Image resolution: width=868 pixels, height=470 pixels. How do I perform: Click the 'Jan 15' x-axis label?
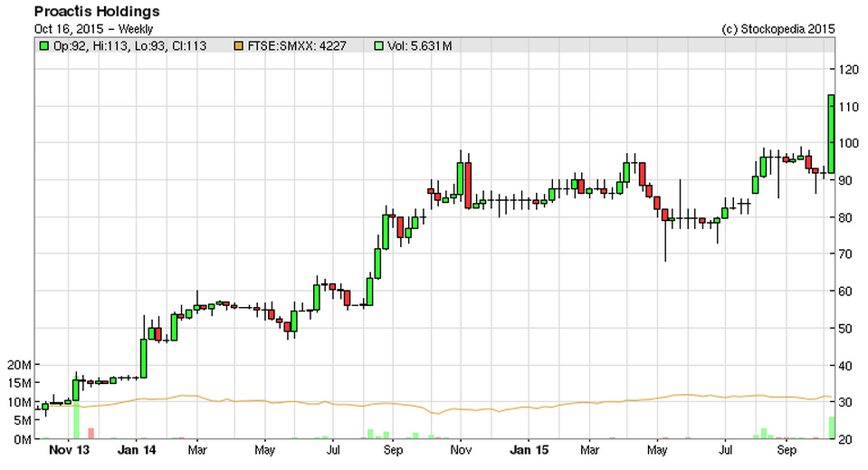[x=529, y=450]
